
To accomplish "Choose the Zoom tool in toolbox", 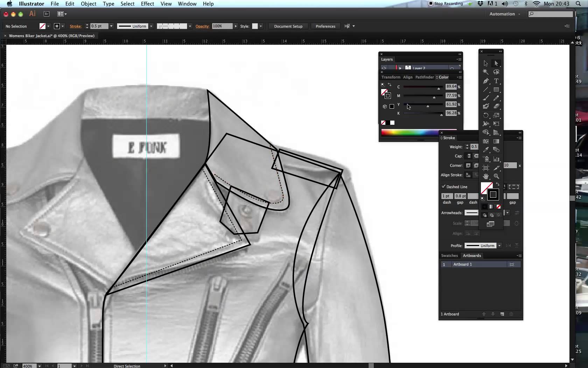I will pyautogui.click(x=496, y=176).
